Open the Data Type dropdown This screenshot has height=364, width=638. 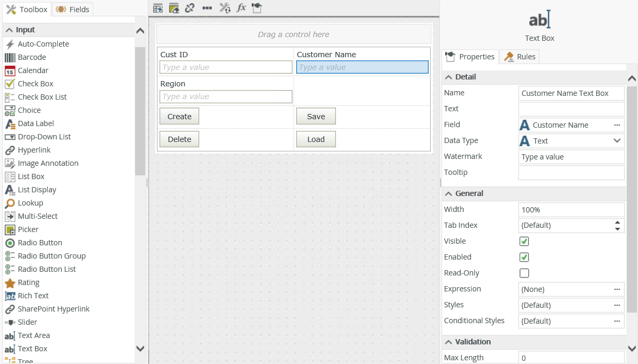(571, 140)
